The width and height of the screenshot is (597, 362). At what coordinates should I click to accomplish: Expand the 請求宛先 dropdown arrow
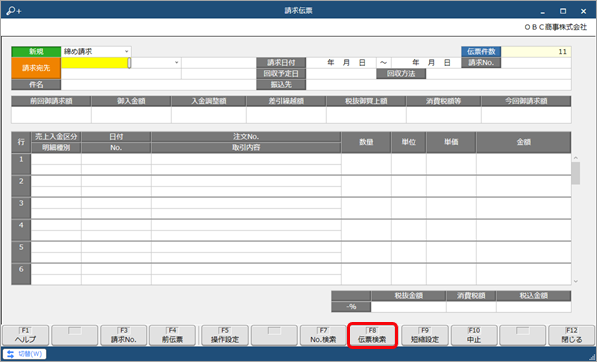click(x=176, y=62)
